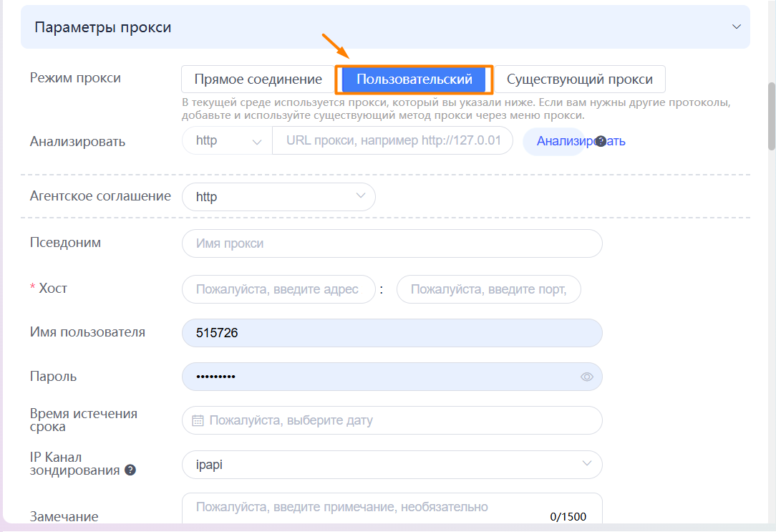The height and width of the screenshot is (532, 776).
Task: Click the Псевдоним label
Action: [x=65, y=243]
